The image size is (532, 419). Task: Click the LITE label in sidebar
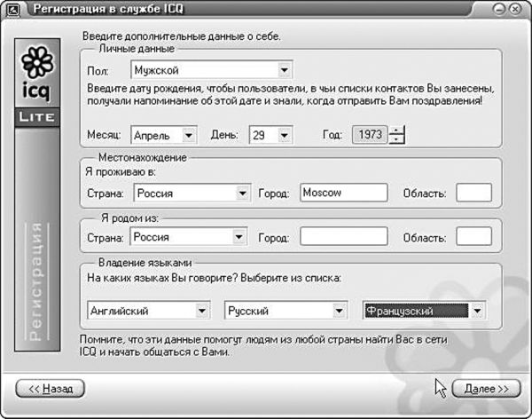[x=37, y=117]
